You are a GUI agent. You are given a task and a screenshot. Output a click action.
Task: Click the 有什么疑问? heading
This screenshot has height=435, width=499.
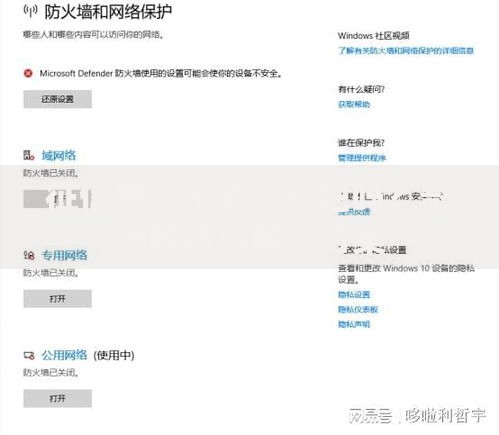[x=361, y=89]
